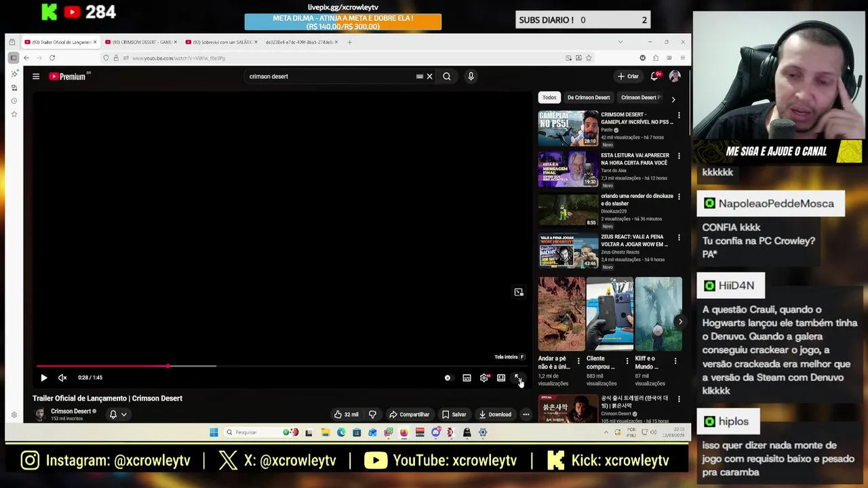Clear the search text with the X
This screenshot has height=488, width=868.
429,77
